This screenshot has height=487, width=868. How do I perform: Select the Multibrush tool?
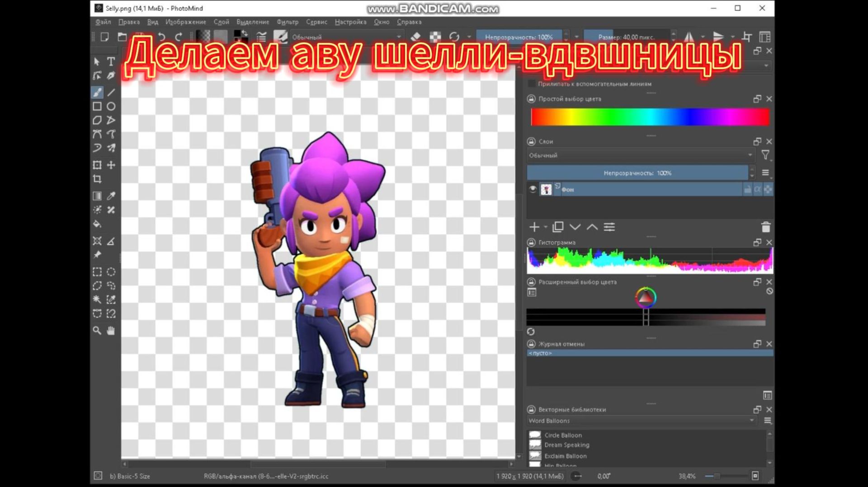point(111,148)
